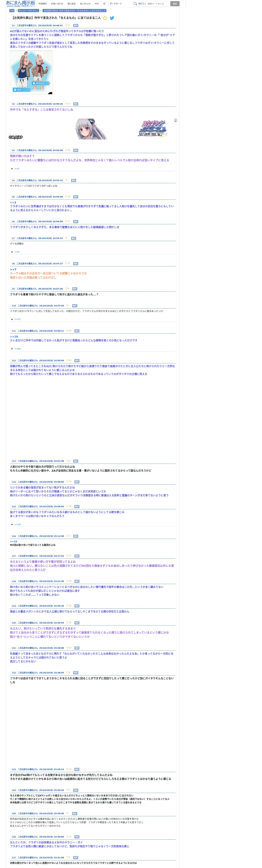Follow the >>3 quote link in post 5
The height and width of the screenshot is (868, 262).
(13, 203)
